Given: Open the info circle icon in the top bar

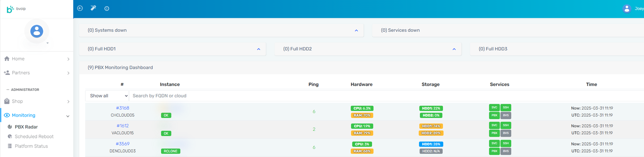Looking at the screenshot, I should tap(107, 8).
